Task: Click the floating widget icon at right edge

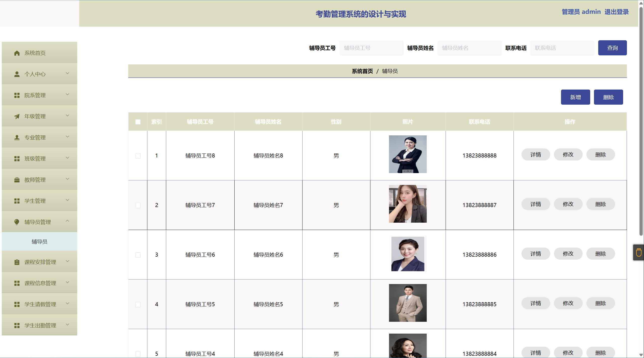Action: [639, 252]
